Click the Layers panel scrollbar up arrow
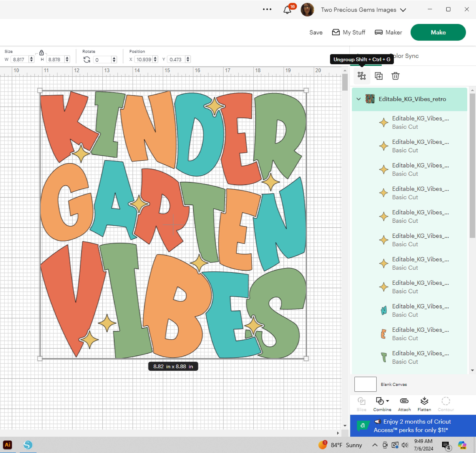Viewport: 476px width, 453px height. 472,90
